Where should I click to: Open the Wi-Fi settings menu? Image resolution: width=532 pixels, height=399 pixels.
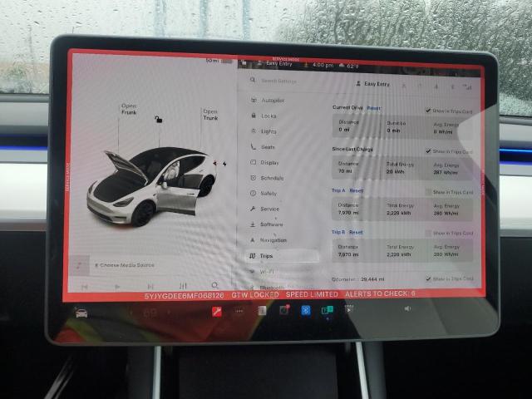tap(262, 272)
